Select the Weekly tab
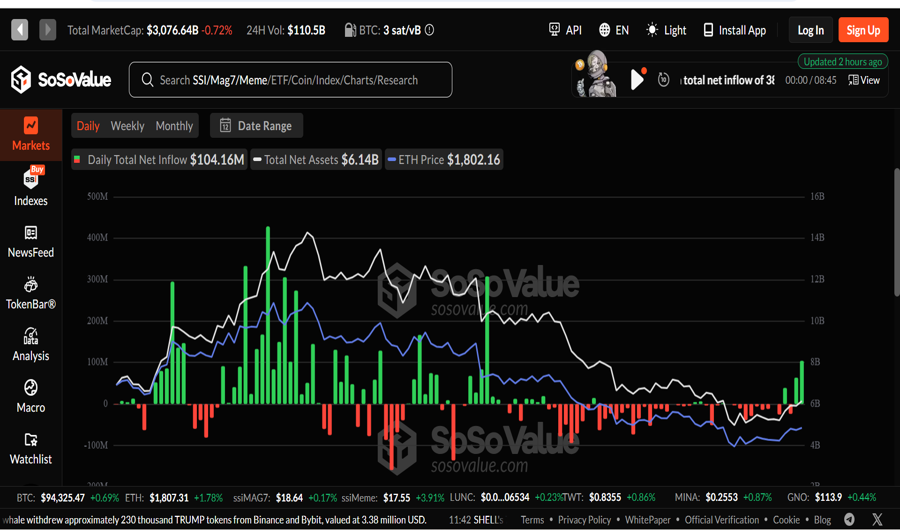The height and width of the screenshot is (530, 900). point(127,126)
